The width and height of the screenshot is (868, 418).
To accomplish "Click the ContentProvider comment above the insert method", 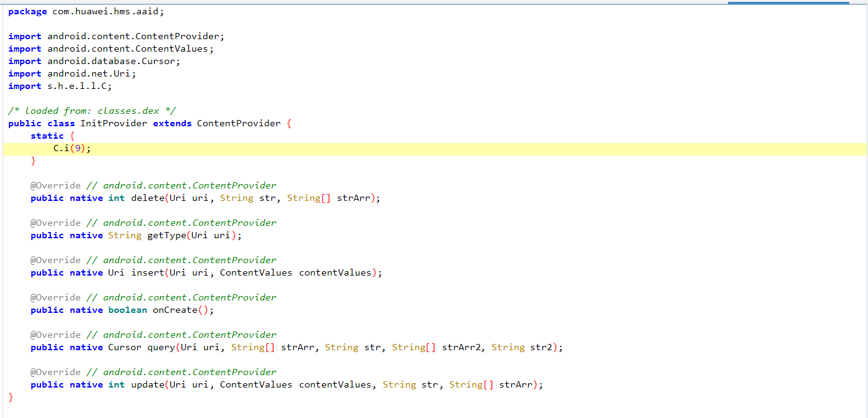I will (181, 260).
